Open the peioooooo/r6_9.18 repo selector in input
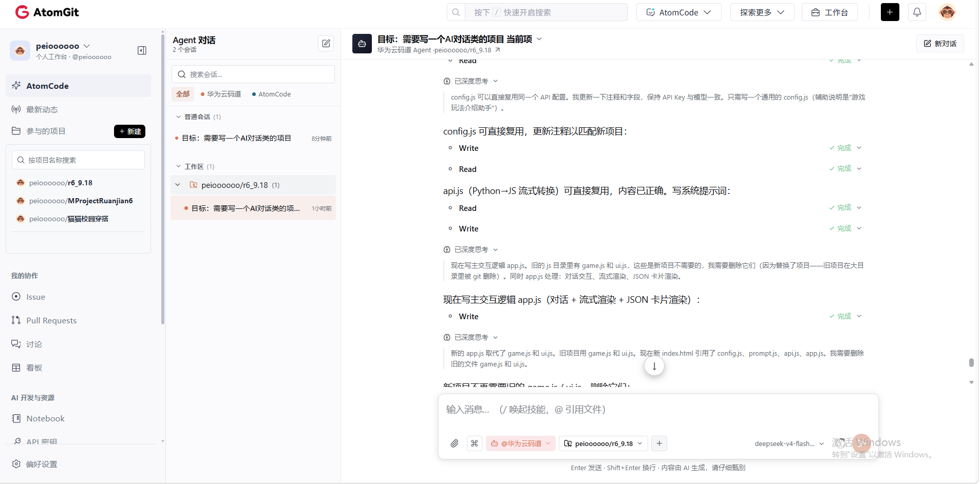The height and width of the screenshot is (484, 980). (x=603, y=443)
